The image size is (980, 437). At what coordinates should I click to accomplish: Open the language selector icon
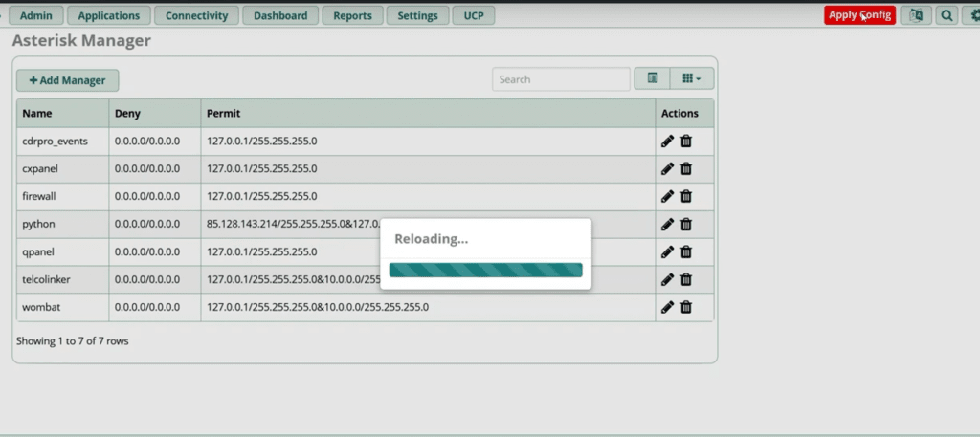916,15
